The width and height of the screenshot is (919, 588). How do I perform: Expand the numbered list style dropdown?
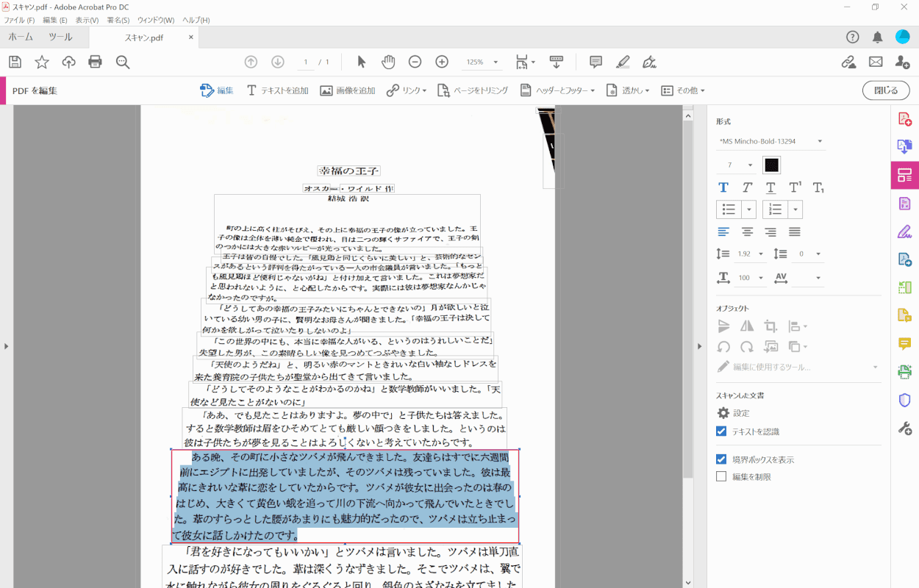795,209
